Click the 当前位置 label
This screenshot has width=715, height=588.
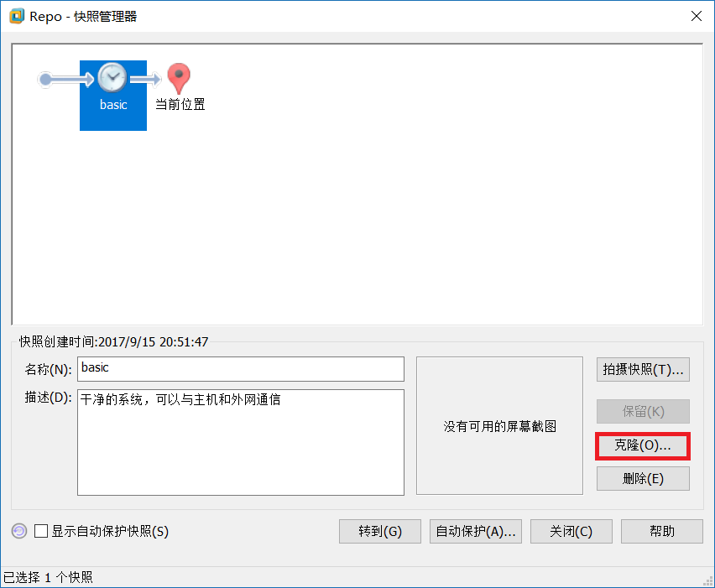coord(180,104)
